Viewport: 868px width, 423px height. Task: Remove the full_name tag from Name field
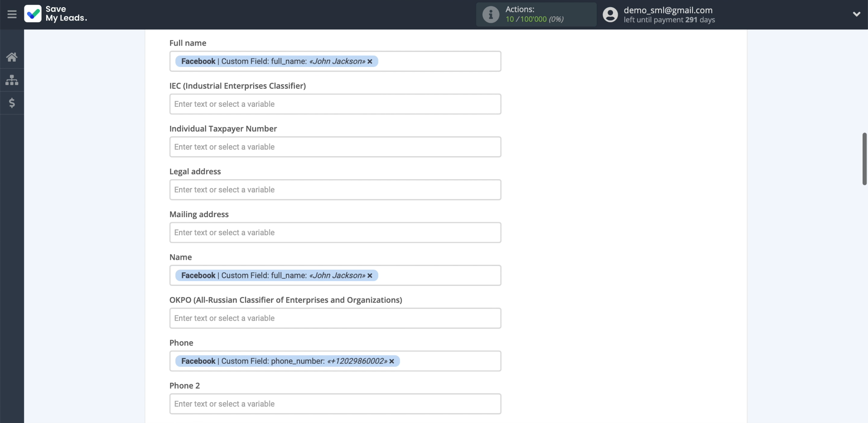tap(370, 276)
